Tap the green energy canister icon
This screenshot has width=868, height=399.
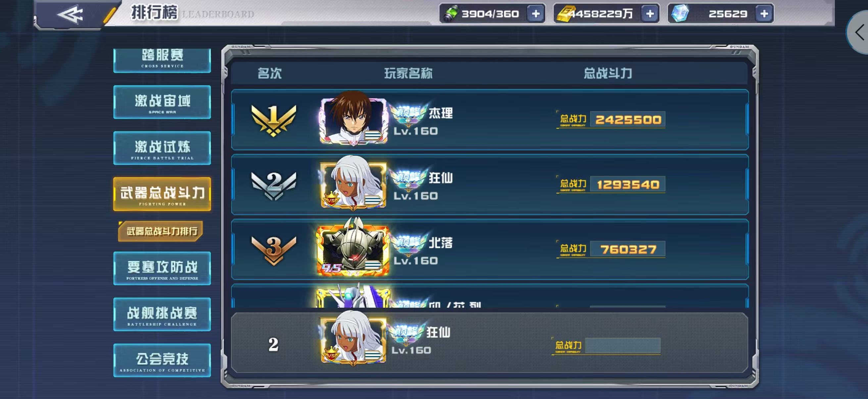(451, 14)
